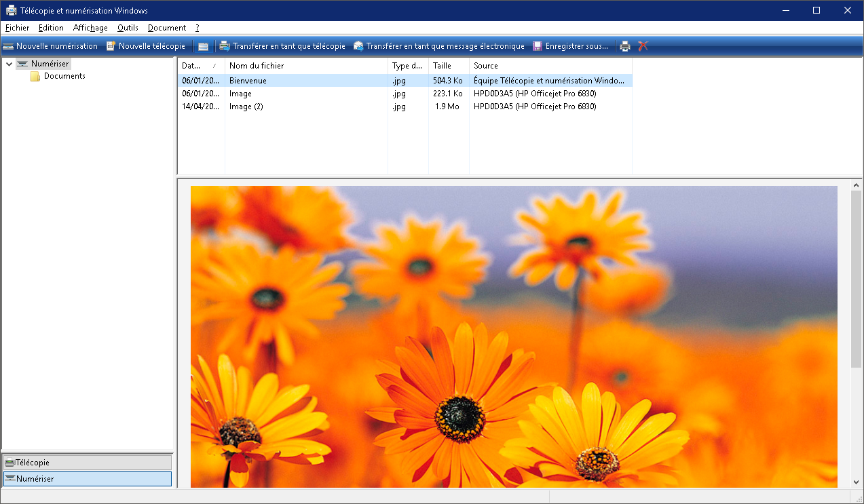Click the Équipe Télécopie et numérisation source cell
Image resolution: width=864 pixels, height=504 pixels.
point(549,81)
